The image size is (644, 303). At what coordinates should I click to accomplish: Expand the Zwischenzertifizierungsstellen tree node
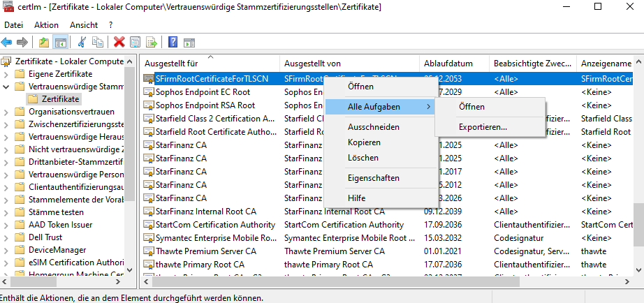[x=6, y=124]
